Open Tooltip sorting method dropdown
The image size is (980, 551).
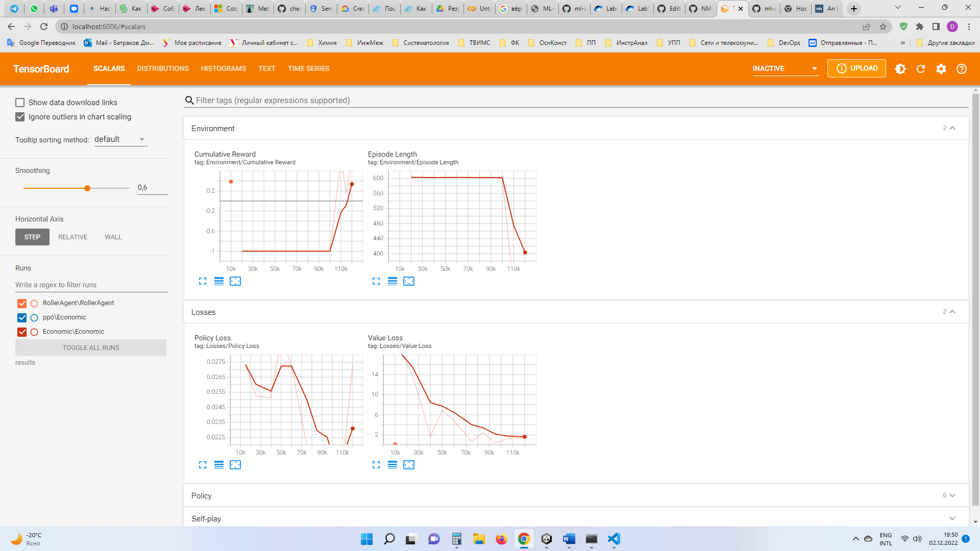tap(120, 139)
